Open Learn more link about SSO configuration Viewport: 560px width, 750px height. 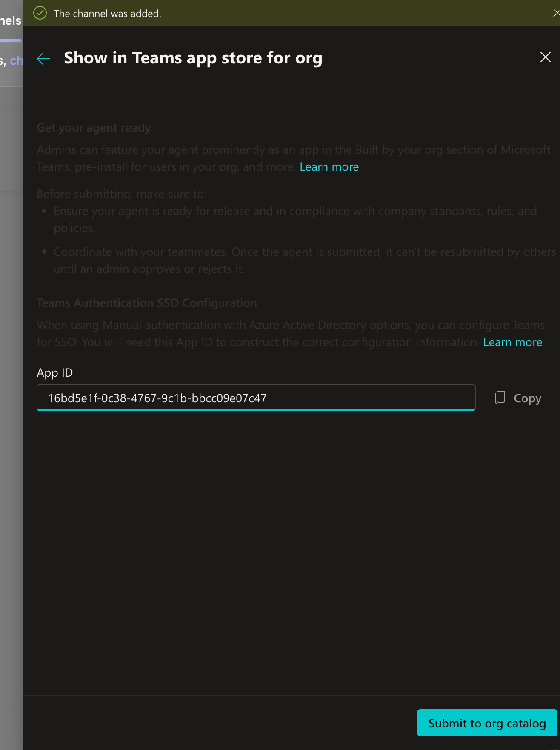(512, 342)
